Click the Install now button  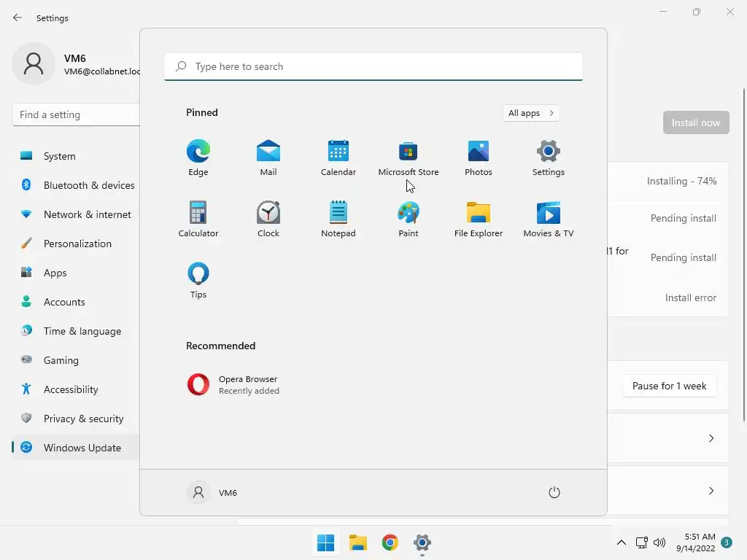coord(696,122)
